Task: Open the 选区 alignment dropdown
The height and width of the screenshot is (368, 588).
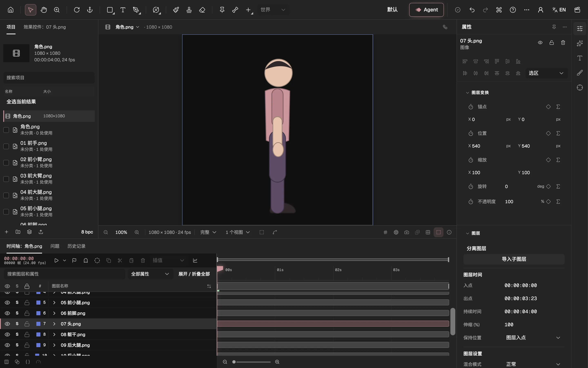Action: (x=546, y=73)
